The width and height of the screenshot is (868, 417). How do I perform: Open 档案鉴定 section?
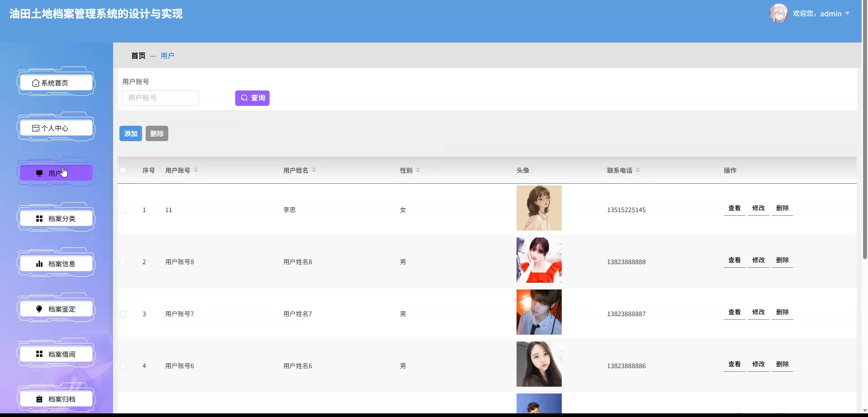click(x=56, y=309)
